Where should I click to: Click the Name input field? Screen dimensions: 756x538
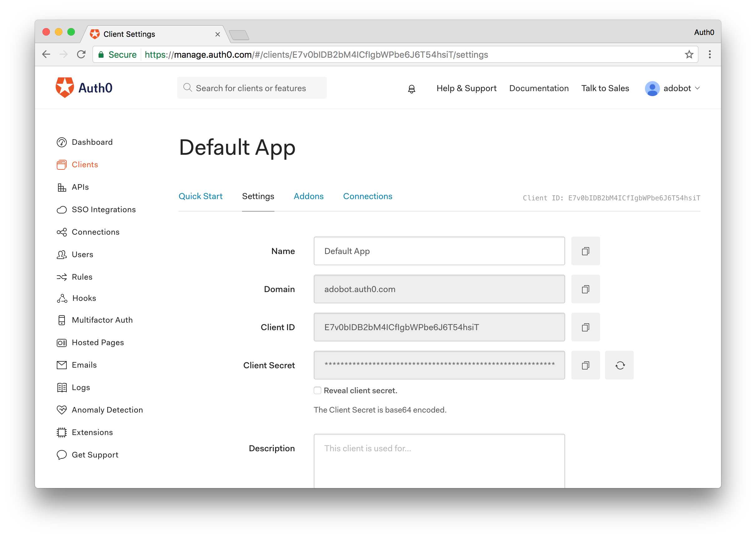tap(439, 252)
